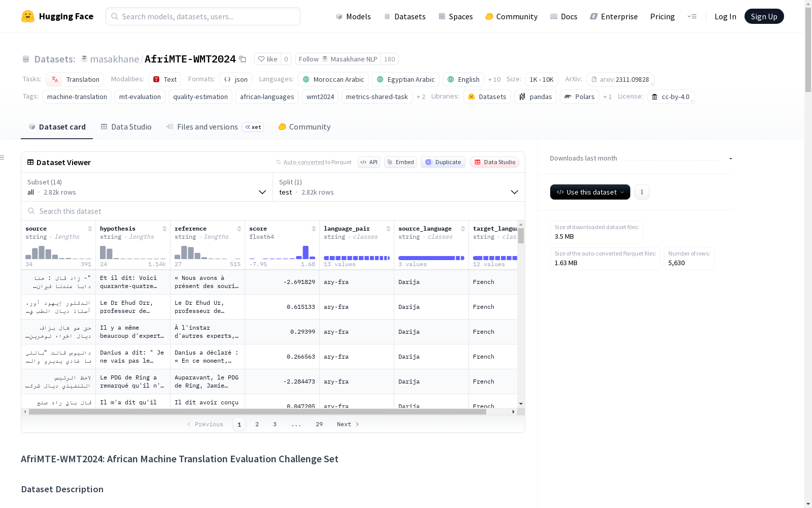This screenshot has height=508, width=812.
Task: Click the score cell -2.691829
Action: [x=282, y=282]
